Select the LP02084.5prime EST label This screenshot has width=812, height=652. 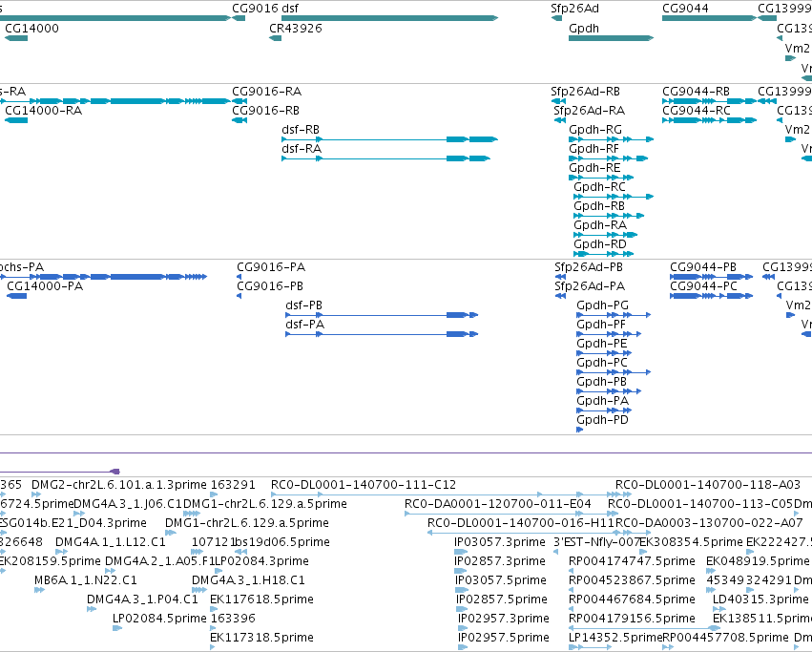[x=159, y=619]
